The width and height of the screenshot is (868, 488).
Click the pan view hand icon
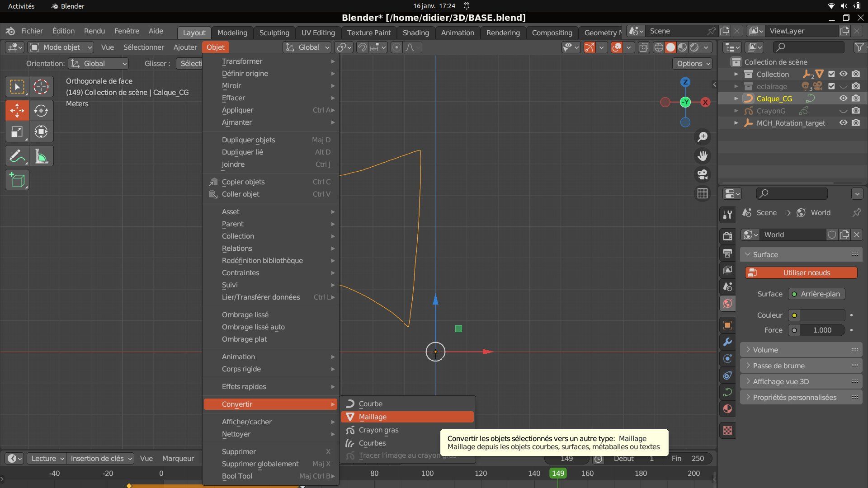[x=703, y=155]
